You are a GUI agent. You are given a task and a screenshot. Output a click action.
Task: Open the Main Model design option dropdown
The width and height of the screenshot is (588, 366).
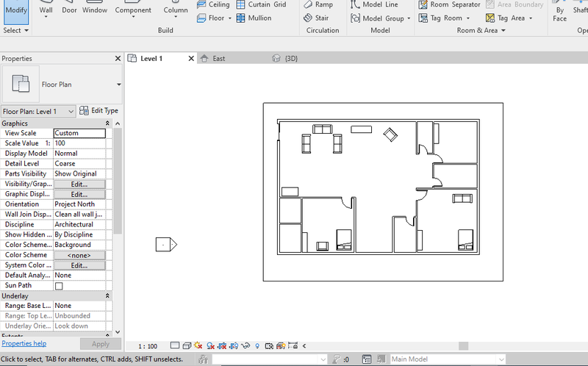(x=501, y=359)
